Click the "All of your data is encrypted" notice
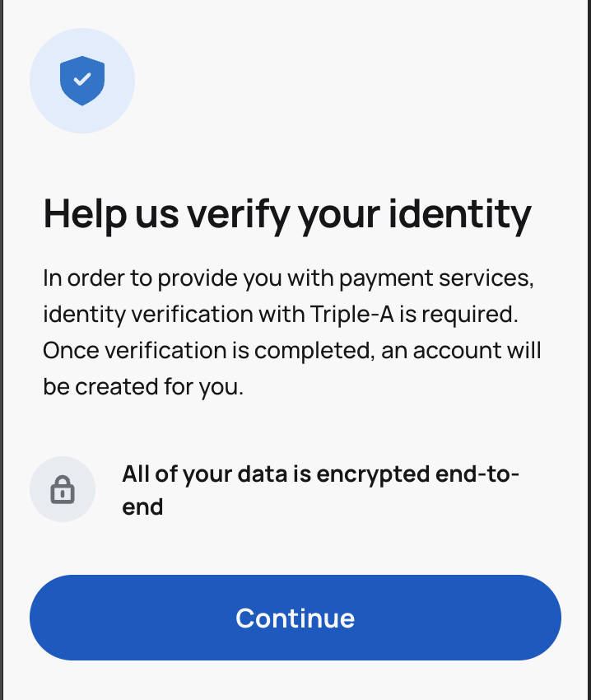This screenshot has width=591, height=700. coord(320,490)
